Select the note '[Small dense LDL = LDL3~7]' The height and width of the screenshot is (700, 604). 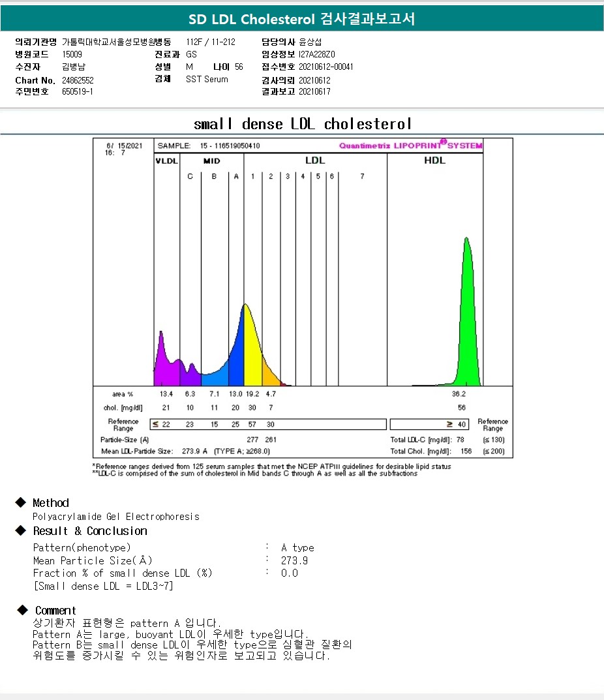pyautogui.click(x=103, y=586)
